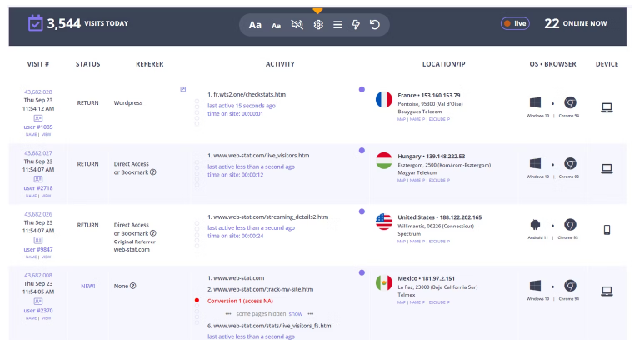Sort by VISIT # column header
The width and height of the screenshot is (644, 344).
38,64
